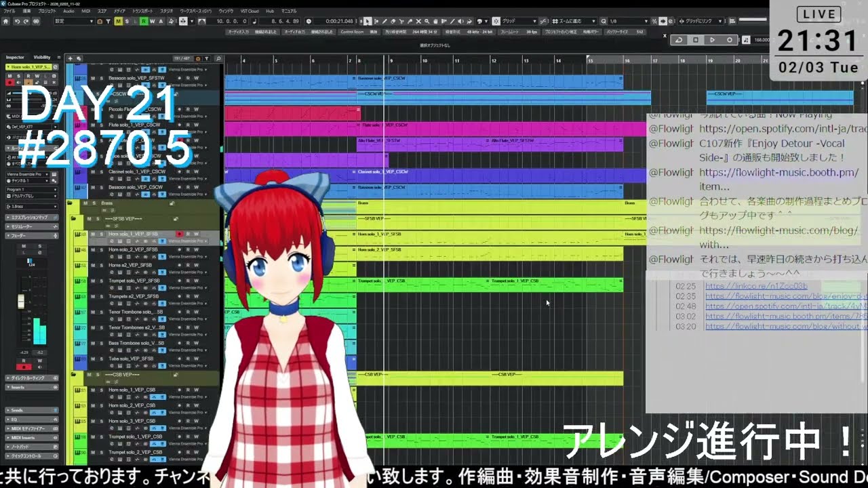
Task: Click the Undo arrow in toolbar
Action: (x=17, y=21)
